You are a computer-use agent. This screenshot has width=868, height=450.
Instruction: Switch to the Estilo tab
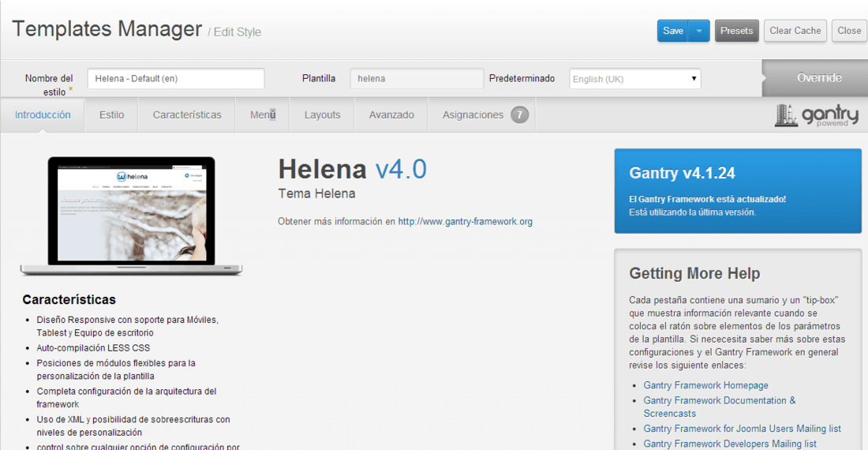coord(111,115)
